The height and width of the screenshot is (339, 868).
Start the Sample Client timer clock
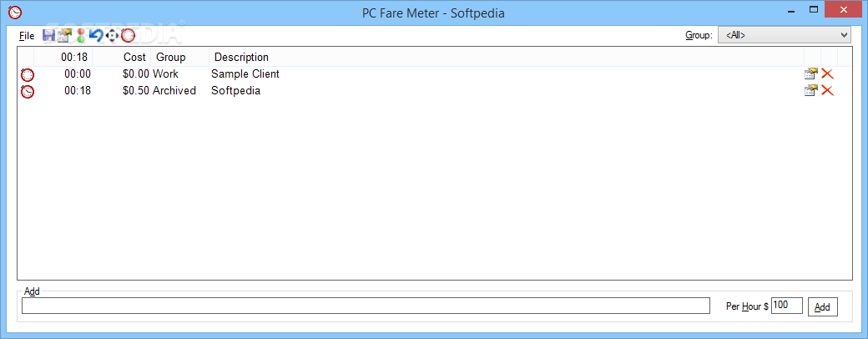point(27,75)
